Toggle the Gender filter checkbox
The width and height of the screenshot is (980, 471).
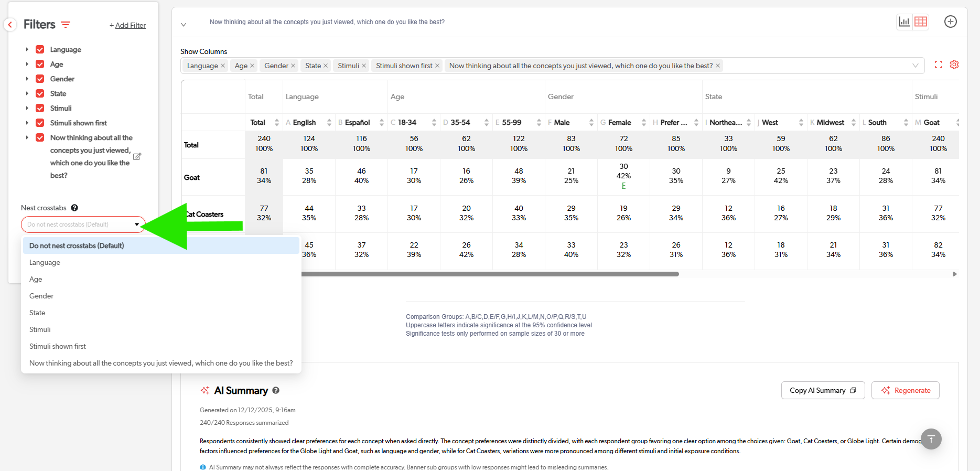click(x=40, y=79)
